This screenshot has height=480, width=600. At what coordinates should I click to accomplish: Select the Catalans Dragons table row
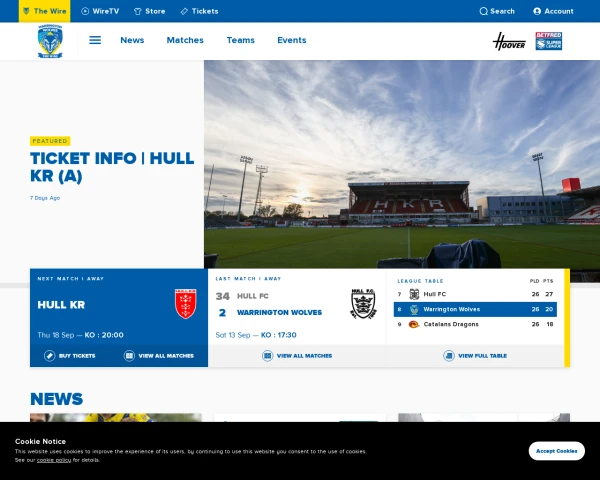(x=475, y=324)
